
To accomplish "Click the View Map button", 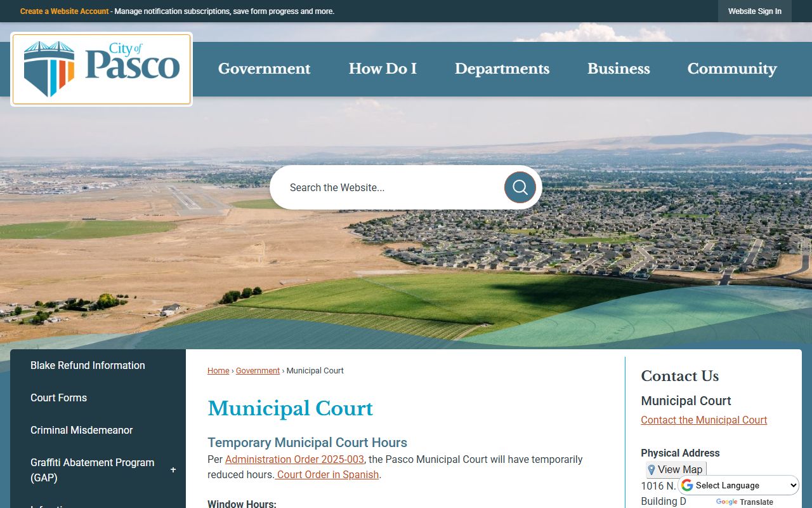I will pyautogui.click(x=676, y=470).
